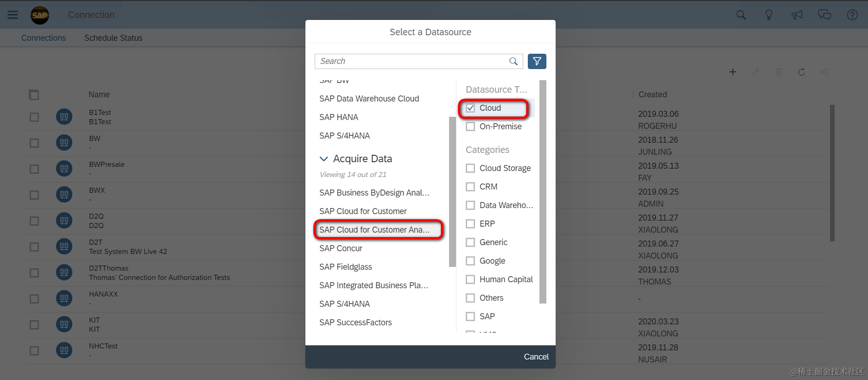Click the Cancel button in dialog
The image size is (868, 380).
point(536,357)
